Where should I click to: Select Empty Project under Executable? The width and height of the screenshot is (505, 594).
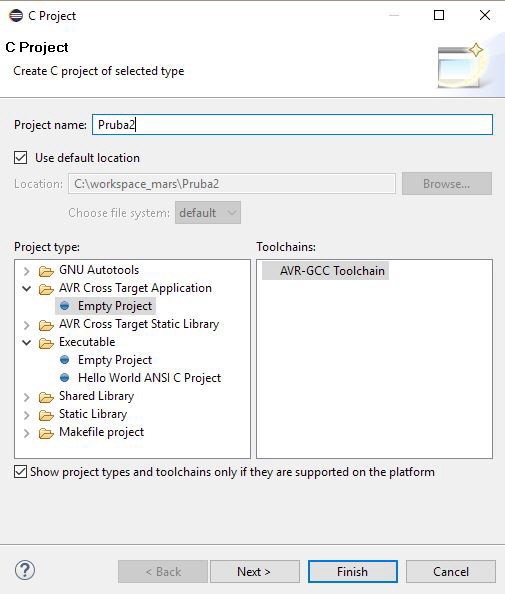tap(115, 360)
